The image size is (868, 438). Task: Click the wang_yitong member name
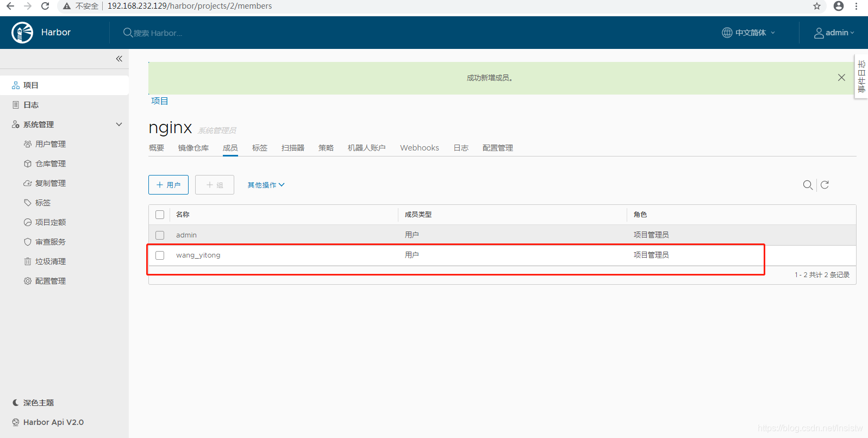coord(198,255)
